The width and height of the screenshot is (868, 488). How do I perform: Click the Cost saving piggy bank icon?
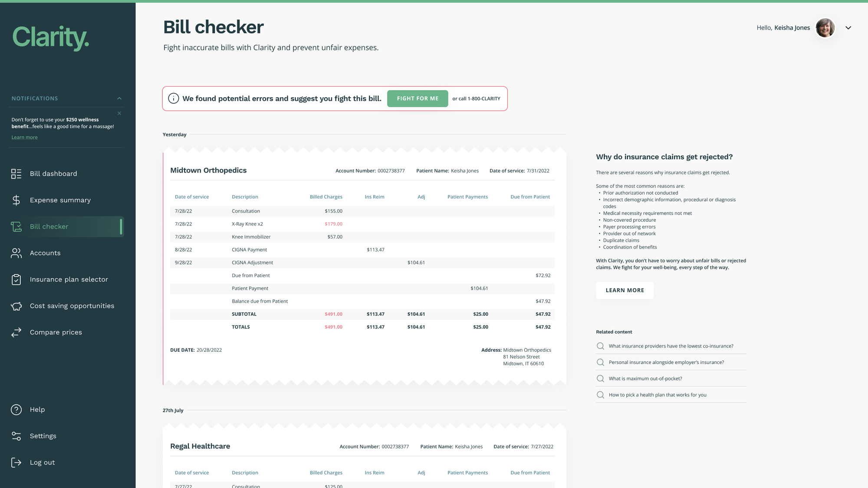16,306
